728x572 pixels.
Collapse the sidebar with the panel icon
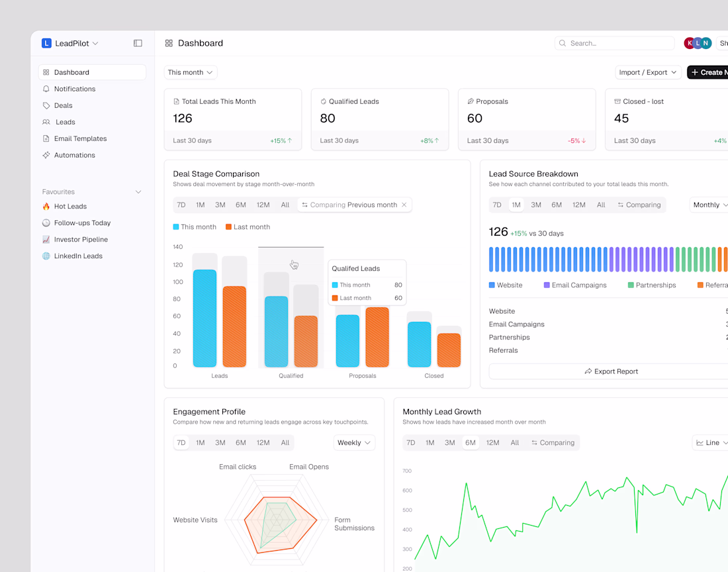[x=138, y=43]
